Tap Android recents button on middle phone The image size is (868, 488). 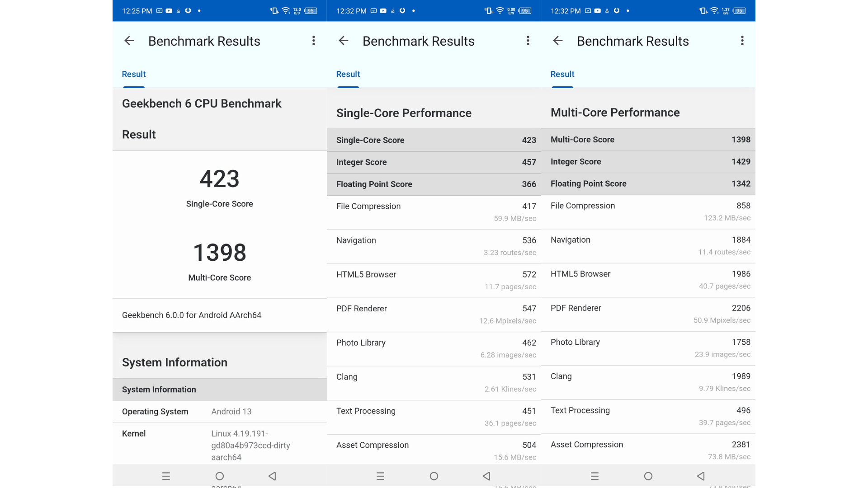point(380,476)
